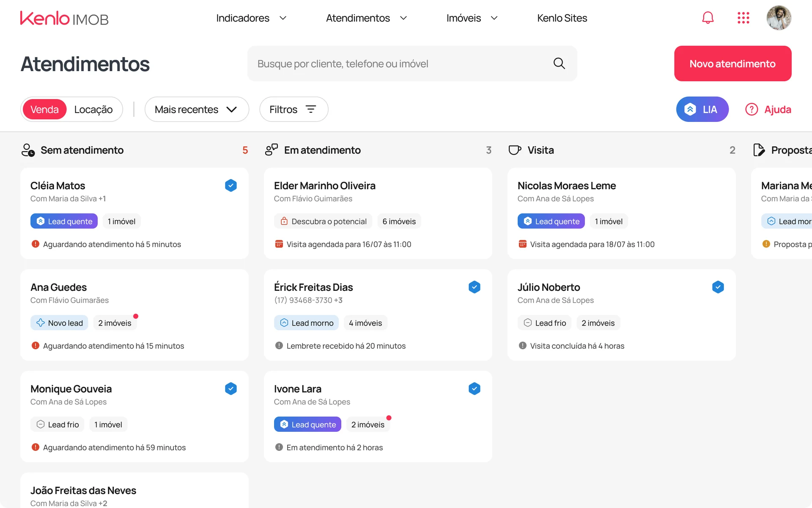Click the checkmark badge on Júlio Noberto

(718, 287)
